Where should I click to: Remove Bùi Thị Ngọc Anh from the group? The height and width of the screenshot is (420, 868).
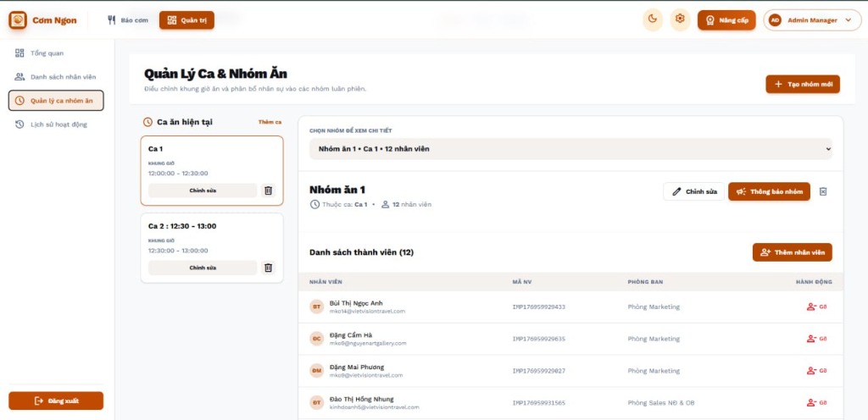click(x=816, y=307)
